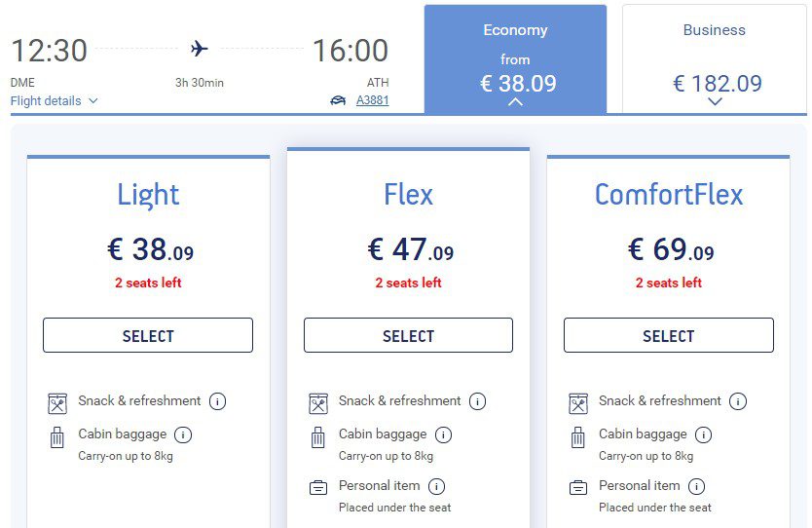Expand Business fares using the down chevron

tap(716, 101)
